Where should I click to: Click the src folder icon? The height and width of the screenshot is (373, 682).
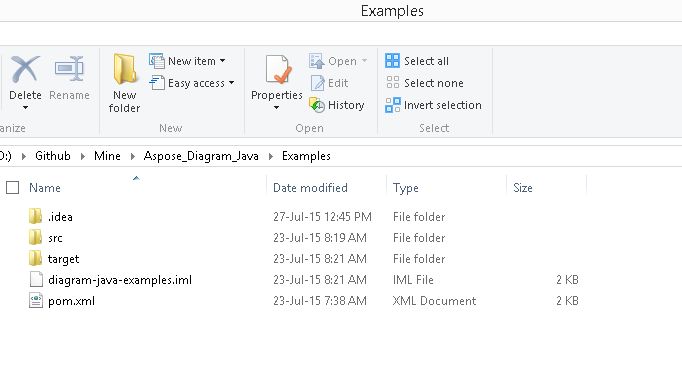tap(36, 237)
